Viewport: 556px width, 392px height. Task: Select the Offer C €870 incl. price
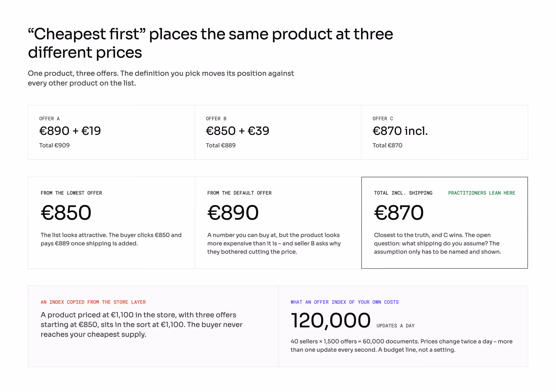(400, 131)
